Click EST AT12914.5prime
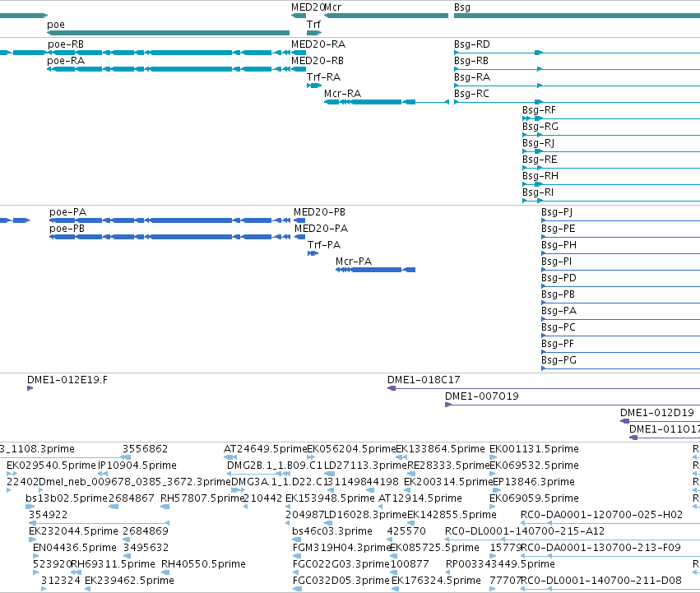The image size is (700, 593). tap(420, 498)
